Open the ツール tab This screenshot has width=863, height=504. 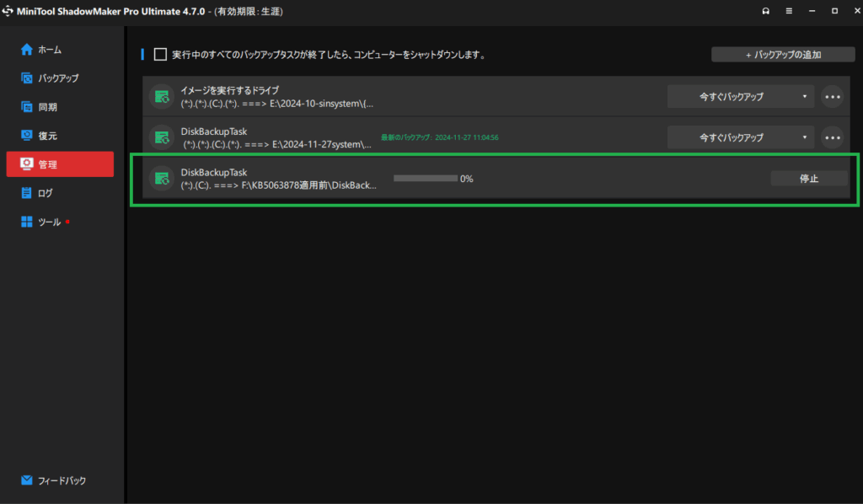click(60, 222)
